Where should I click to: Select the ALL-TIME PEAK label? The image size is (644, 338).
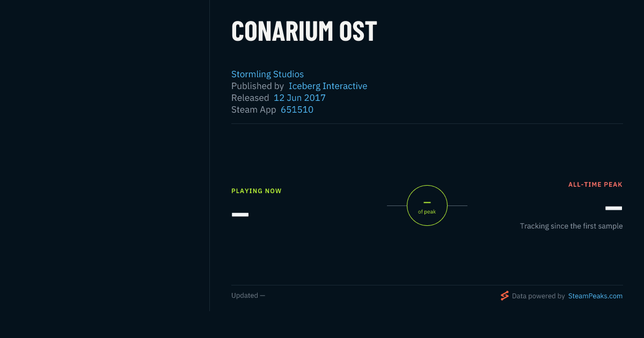coord(595,185)
